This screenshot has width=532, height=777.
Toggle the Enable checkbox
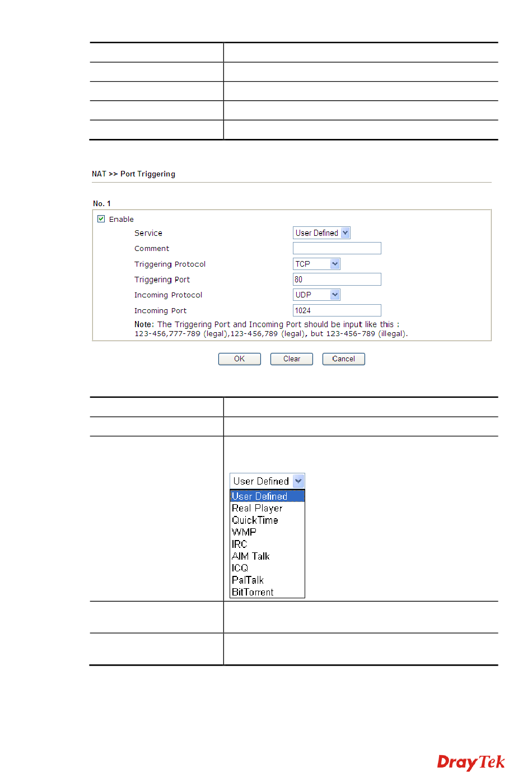pos(101,219)
